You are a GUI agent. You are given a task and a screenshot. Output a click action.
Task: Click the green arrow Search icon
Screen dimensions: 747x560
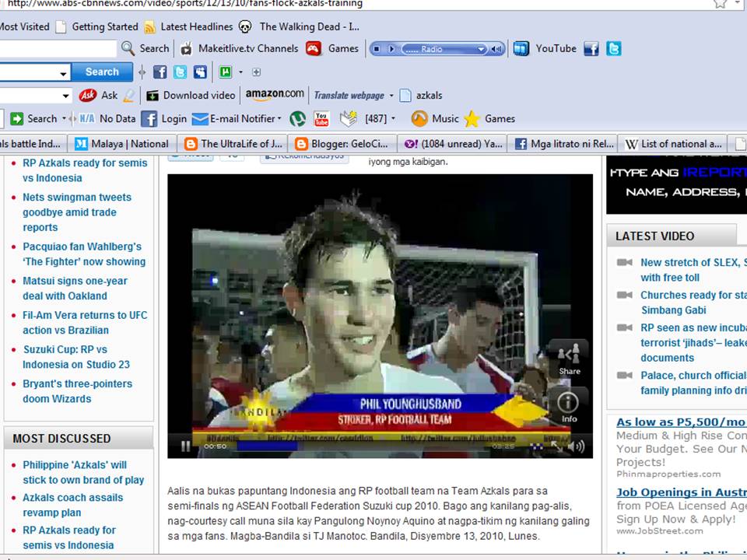[x=16, y=118]
